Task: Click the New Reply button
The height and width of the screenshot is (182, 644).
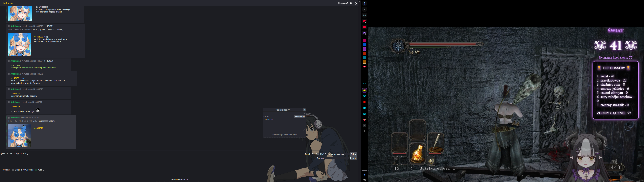Action: point(299,117)
